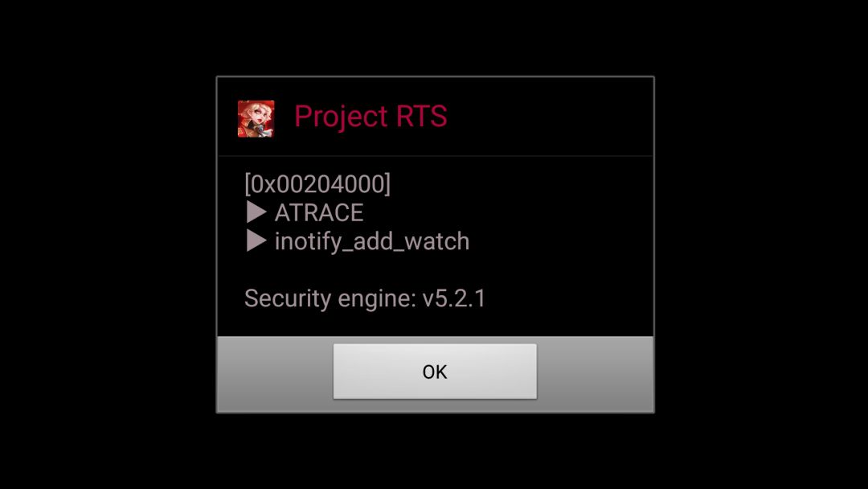Click the Project RTS character app icon
The height and width of the screenshot is (489, 868).
(x=256, y=118)
